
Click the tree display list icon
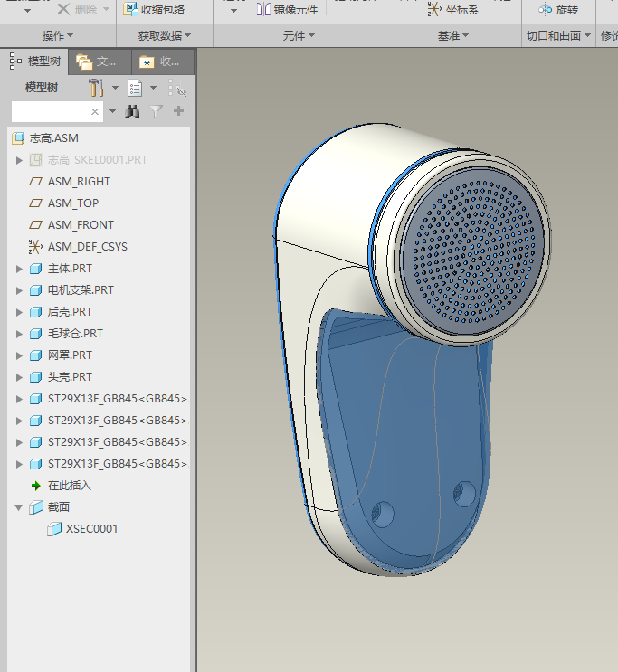(x=136, y=88)
